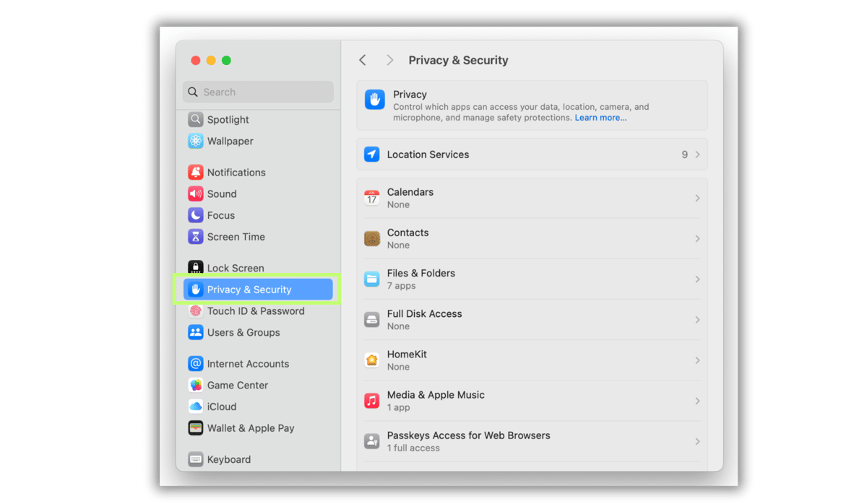Image resolution: width=867 pixels, height=504 pixels.
Task: Open Sound settings label
Action: [222, 194]
